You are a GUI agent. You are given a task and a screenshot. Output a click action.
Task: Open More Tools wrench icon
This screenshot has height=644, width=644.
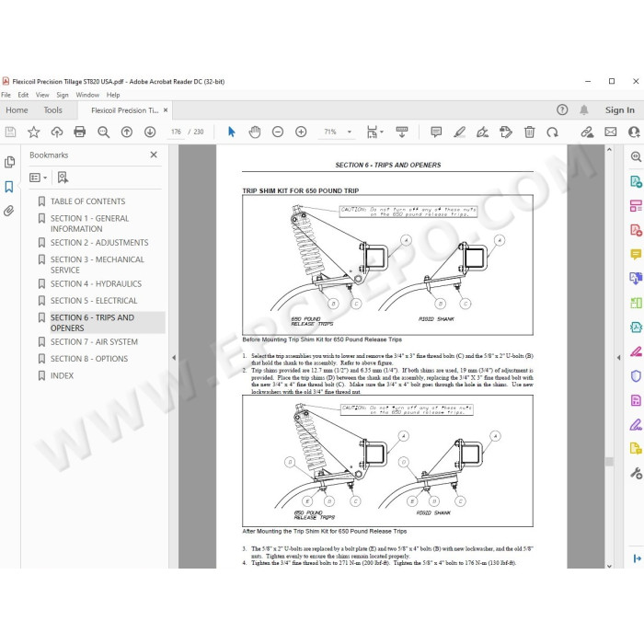(636, 473)
